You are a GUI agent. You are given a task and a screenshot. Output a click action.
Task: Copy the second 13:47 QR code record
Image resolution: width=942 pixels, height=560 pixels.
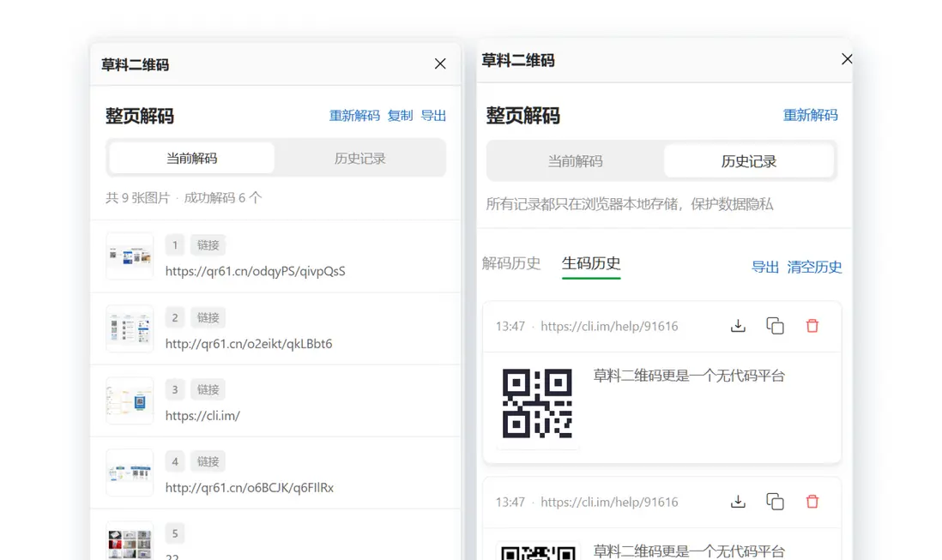(775, 502)
